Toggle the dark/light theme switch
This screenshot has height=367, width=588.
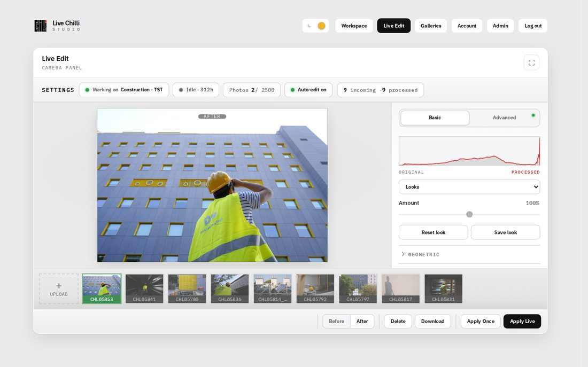tap(315, 26)
